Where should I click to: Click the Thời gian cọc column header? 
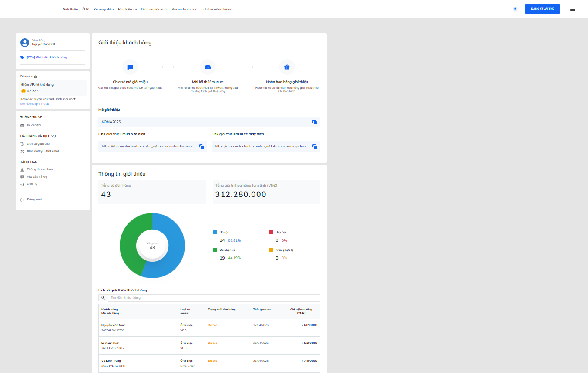click(262, 310)
